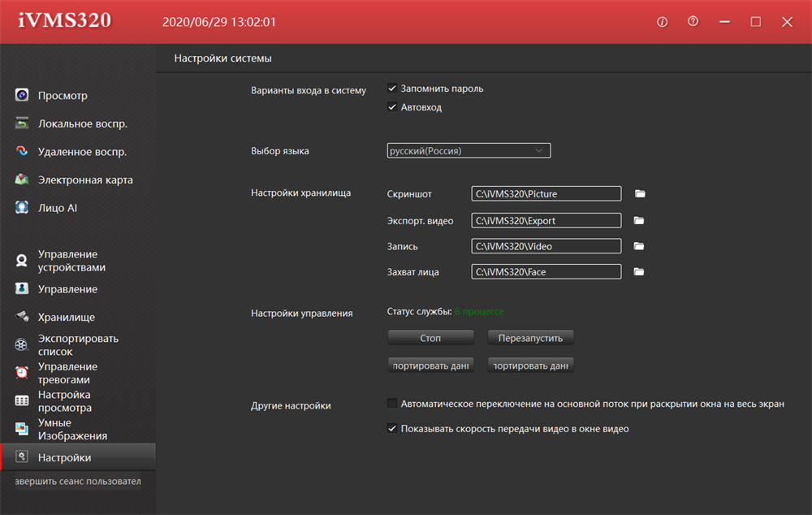Click the date and time in header
The image size is (812, 515).
[x=219, y=22]
